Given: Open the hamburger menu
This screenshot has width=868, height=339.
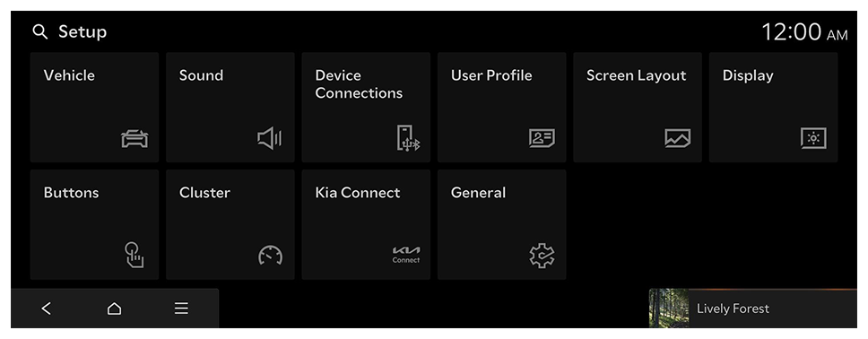Looking at the screenshot, I should (181, 309).
